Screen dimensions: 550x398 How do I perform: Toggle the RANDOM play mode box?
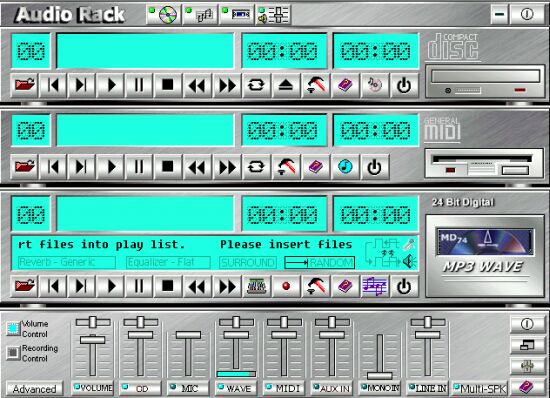[x=319, y=263]
